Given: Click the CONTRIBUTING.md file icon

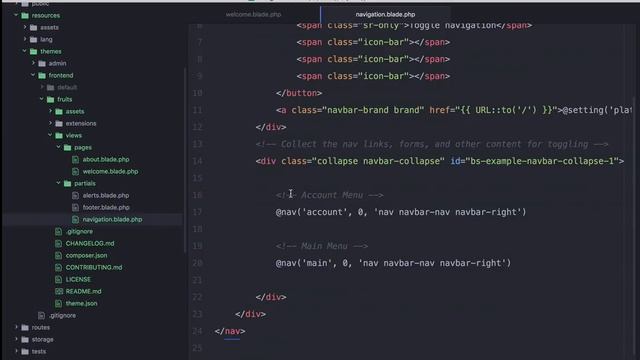Looking at the screenshot, I should pyautogui.click(x=58, y=267).
